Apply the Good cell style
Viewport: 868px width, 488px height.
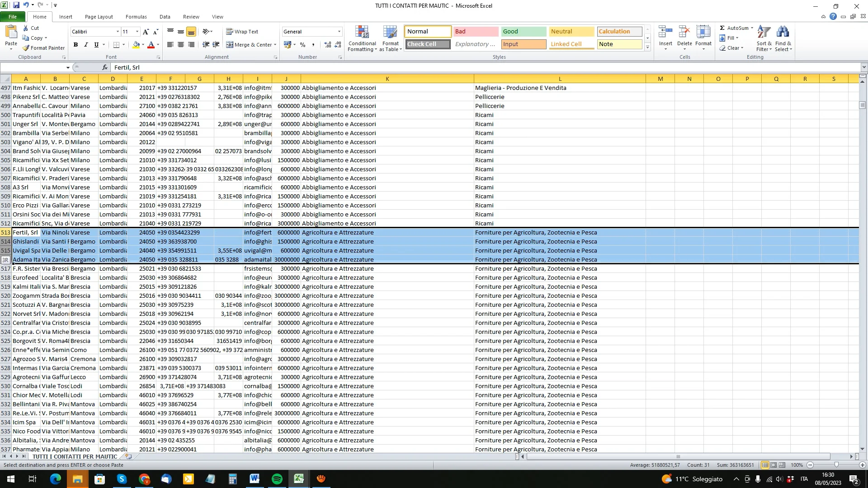[524, 31]
